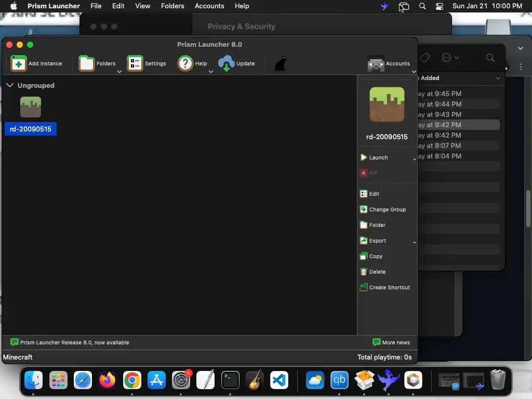Open the Accounts menu in menu bar

[x=209, y=6]
